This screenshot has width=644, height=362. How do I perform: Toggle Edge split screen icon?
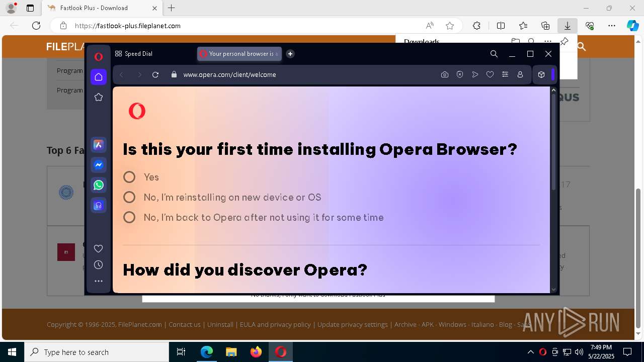click(x=501, y=26)
